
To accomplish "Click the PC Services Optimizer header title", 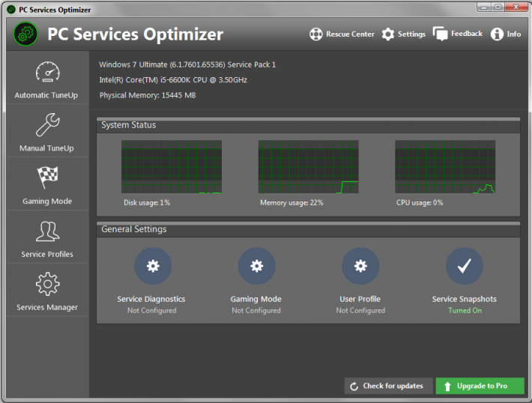I will 135,34.
